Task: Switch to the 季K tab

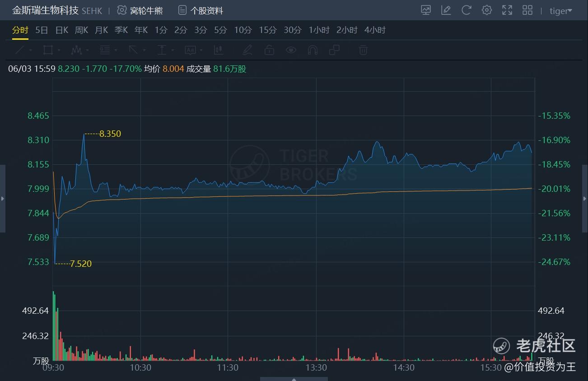Action: (121, 30)
